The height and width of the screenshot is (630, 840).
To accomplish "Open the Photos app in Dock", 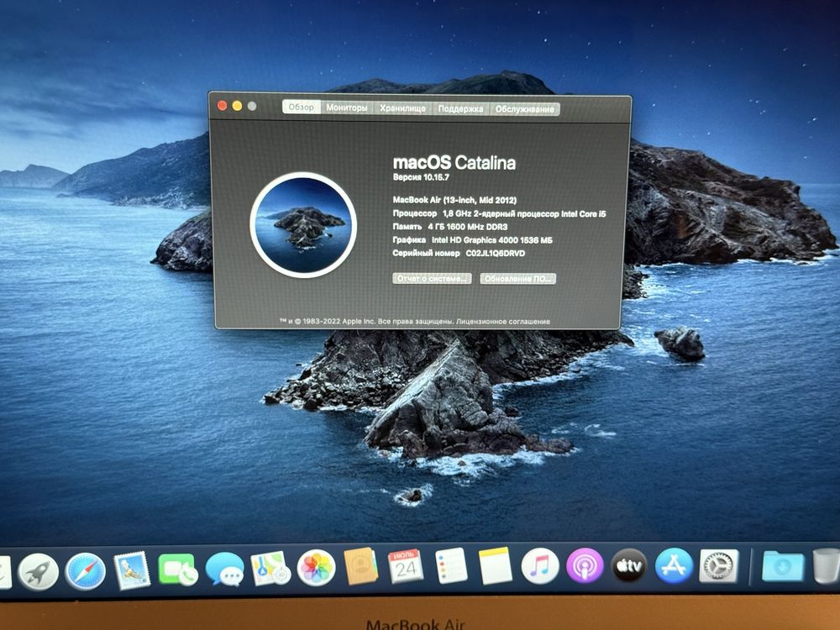I will coord(316,567).
